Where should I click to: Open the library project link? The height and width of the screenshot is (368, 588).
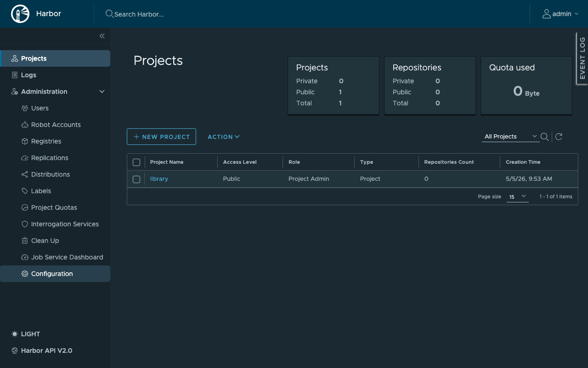pyautogui.click(x=159, y=179)
